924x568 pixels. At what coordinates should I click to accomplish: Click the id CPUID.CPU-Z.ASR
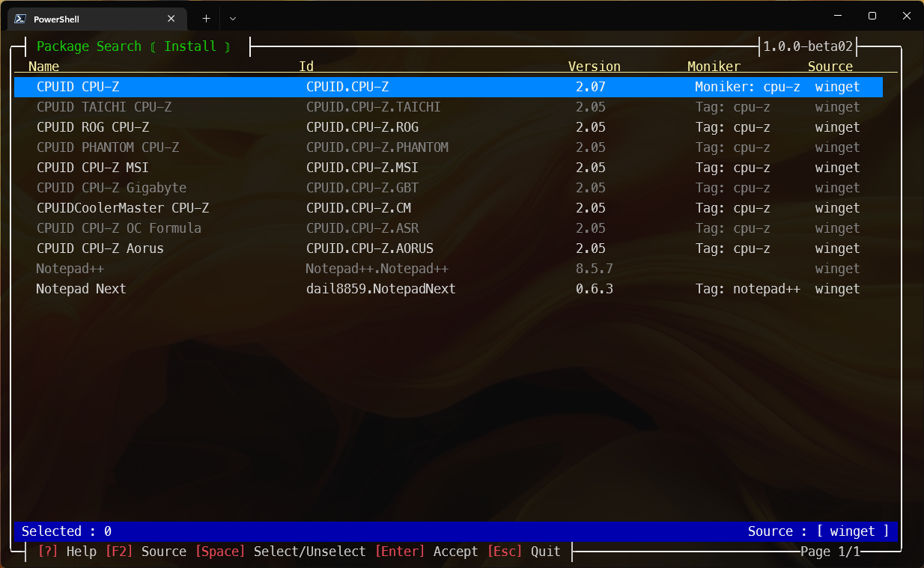coord(362,228)
